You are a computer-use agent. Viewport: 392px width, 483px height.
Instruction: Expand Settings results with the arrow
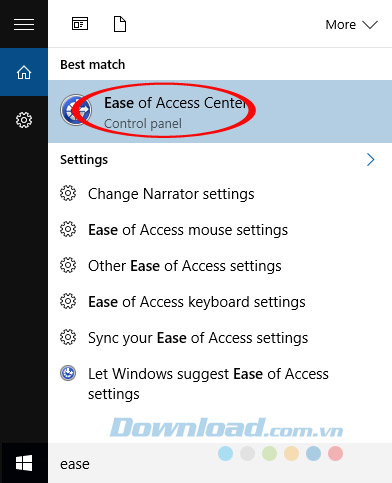point(370,160)
